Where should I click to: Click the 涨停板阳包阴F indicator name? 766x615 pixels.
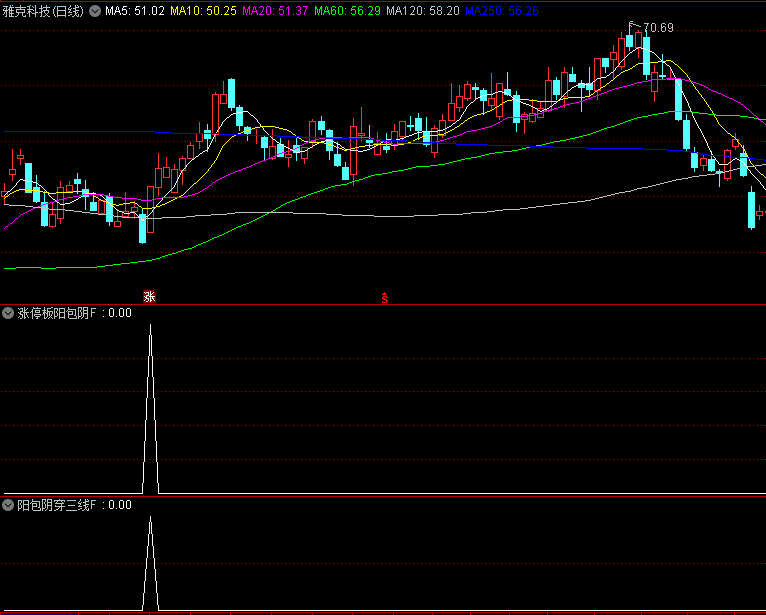56,313
